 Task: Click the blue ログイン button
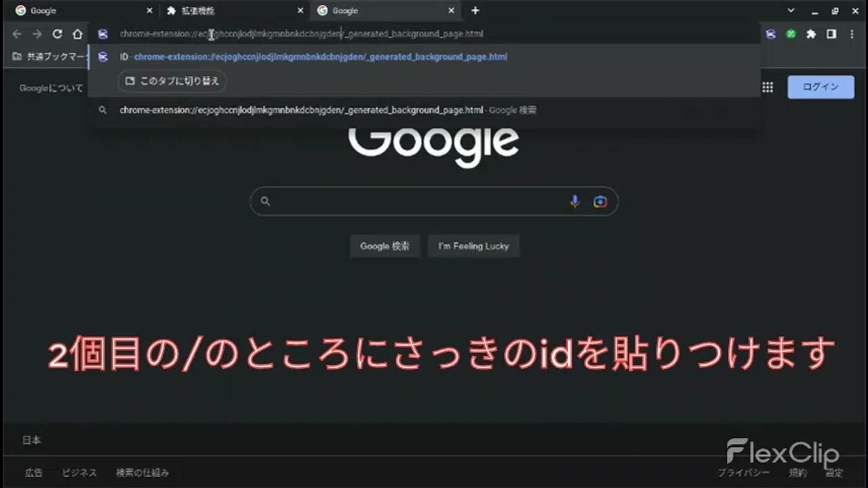[x=821, y=87]
